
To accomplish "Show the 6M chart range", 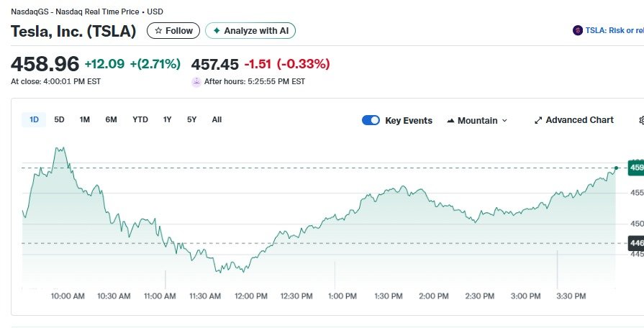I will click(111, 119).
